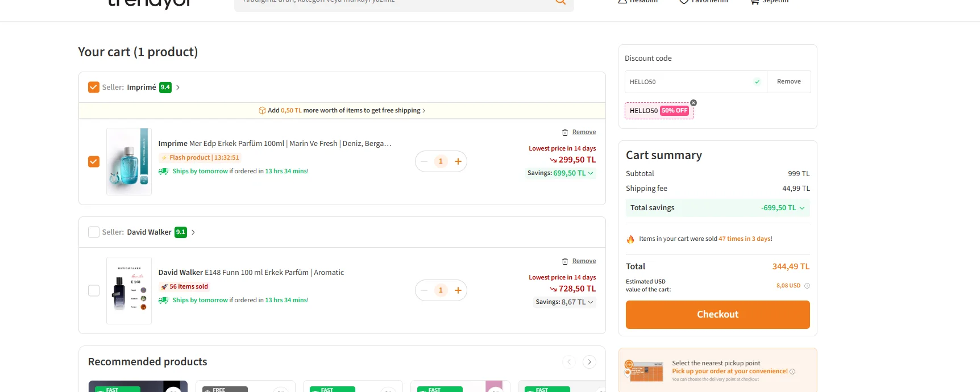Click Pick up your order at your convenience
The width and height of the screenshot is (980, 392).
click(x=730, y=372)
